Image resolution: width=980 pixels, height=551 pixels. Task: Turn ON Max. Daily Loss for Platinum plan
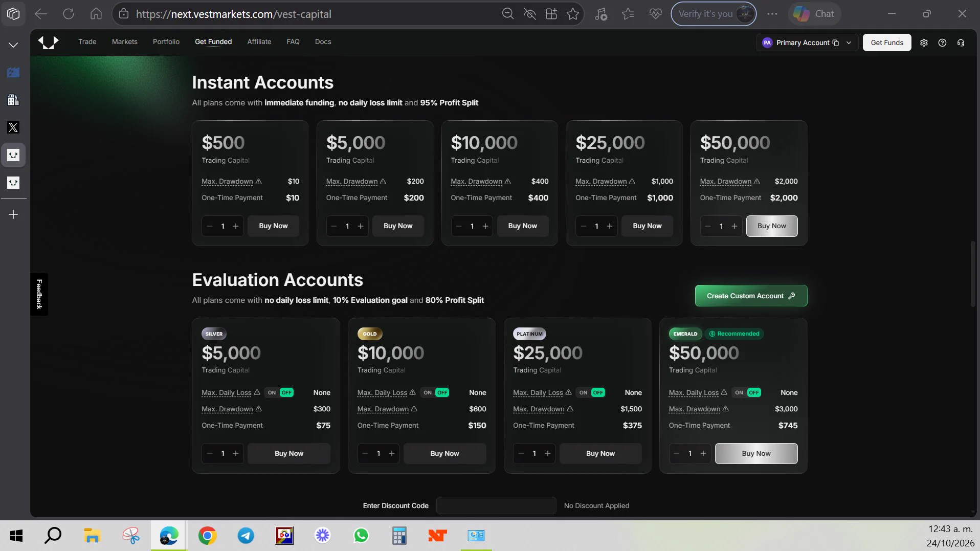584,392
